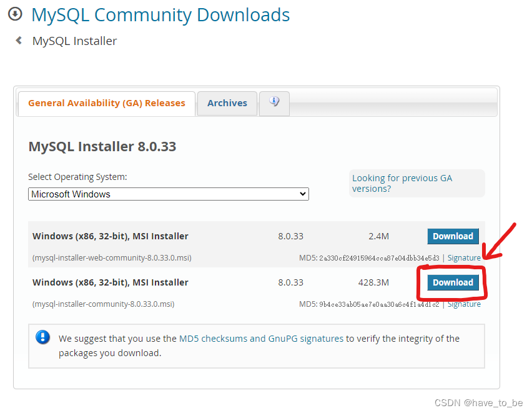Click the blue exclamation info icon
Screen dimensions: 532x413
point(42,337)
